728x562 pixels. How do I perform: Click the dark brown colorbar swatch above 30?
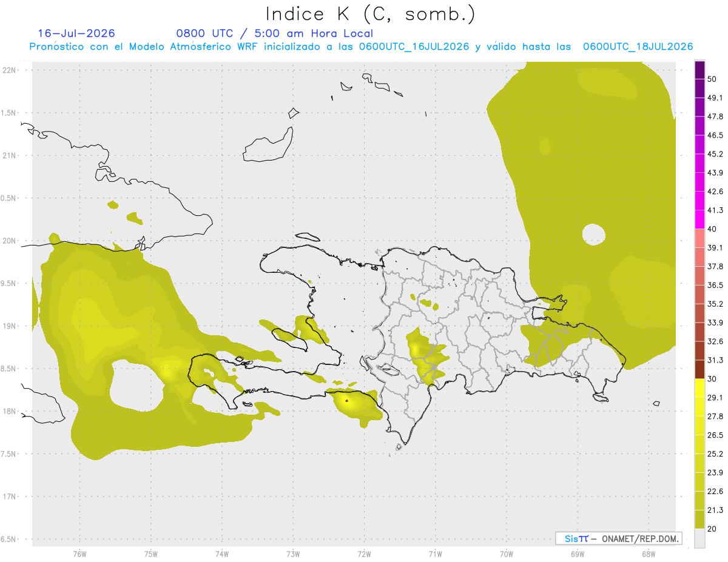[x=699, y=369]
